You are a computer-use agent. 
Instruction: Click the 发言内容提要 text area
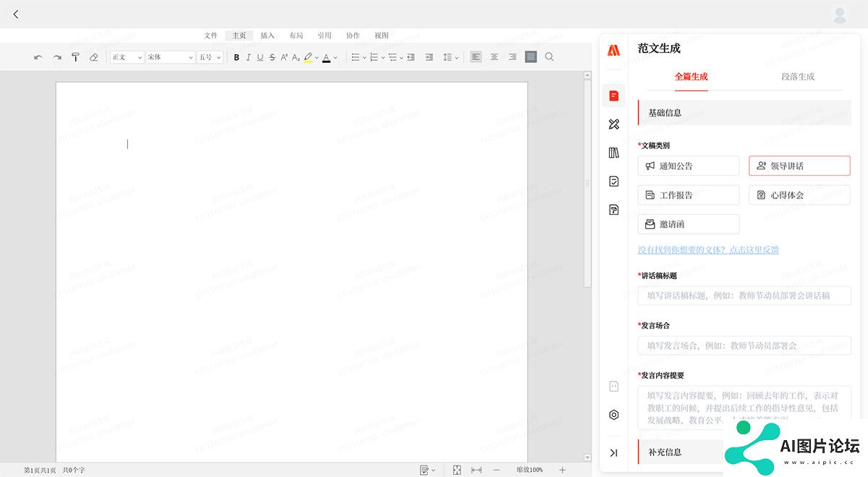point(744,407)
